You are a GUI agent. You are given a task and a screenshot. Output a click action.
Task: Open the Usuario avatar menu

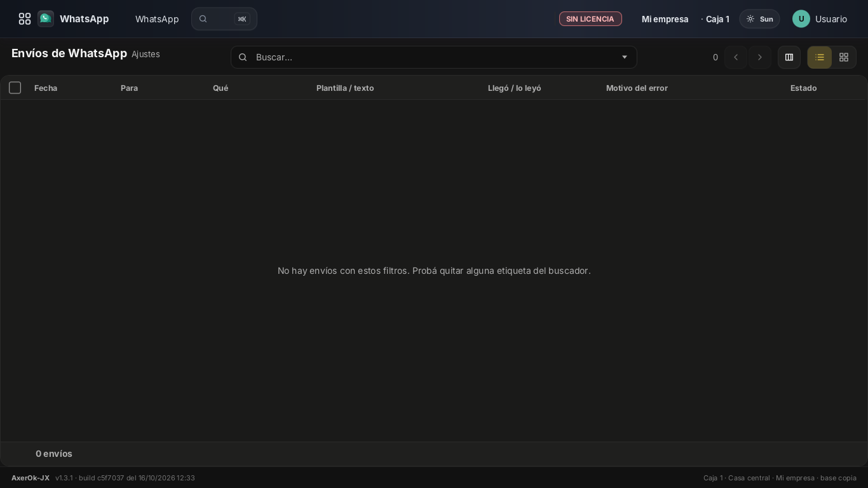[820, 19]
